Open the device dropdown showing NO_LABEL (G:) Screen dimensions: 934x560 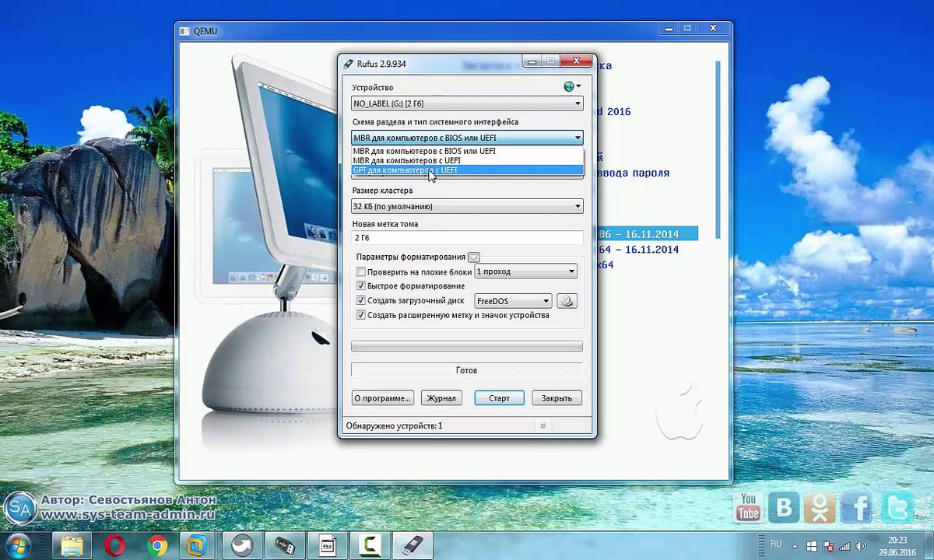467,103
